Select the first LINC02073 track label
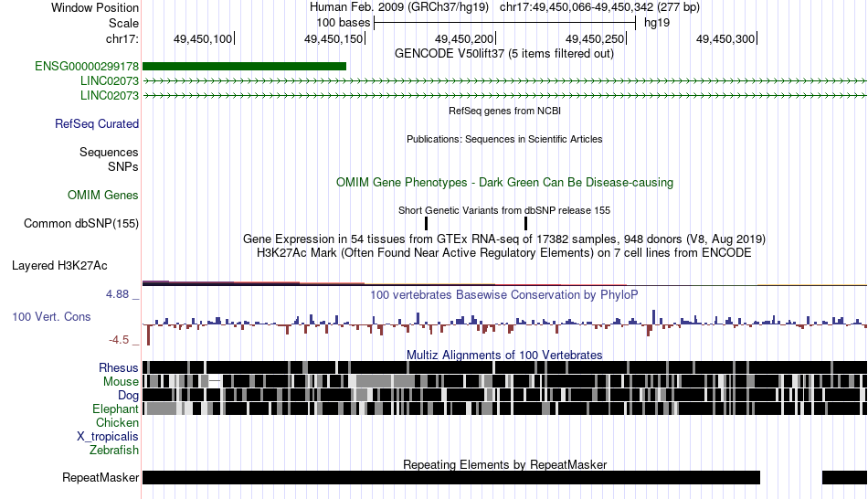Screen dimensions: 868x499 (x=110, y=80)
